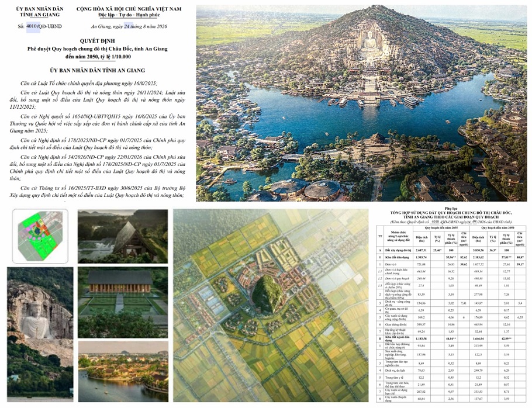Screen dimensions: 532x408
Task: Click table cell '3.830,56'
Action: pyautogui.click(x=478, y=250)
